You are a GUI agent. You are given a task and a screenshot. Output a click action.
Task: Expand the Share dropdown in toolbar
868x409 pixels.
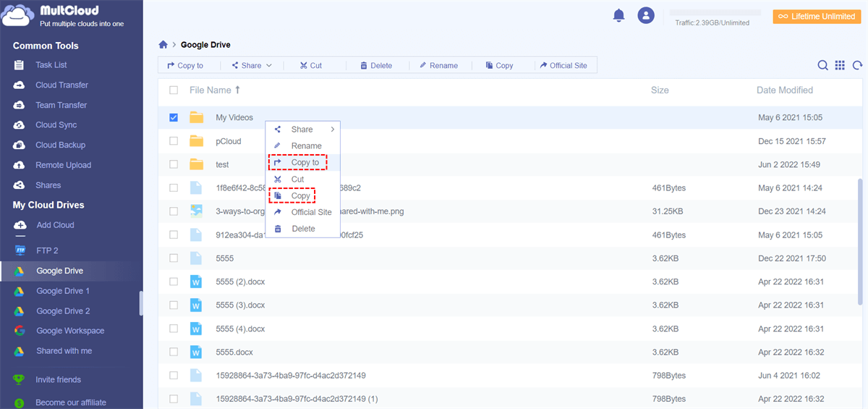[252, 65]
